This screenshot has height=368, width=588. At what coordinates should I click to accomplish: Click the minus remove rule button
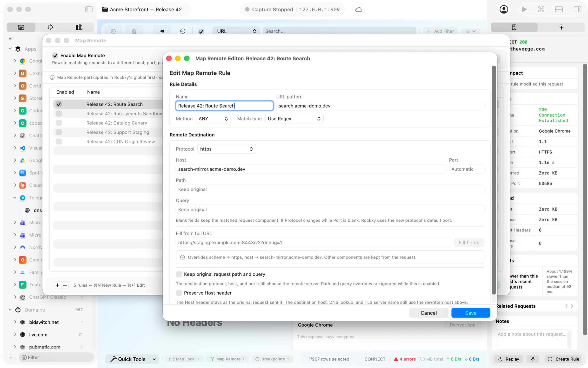[x=65, y=285]
